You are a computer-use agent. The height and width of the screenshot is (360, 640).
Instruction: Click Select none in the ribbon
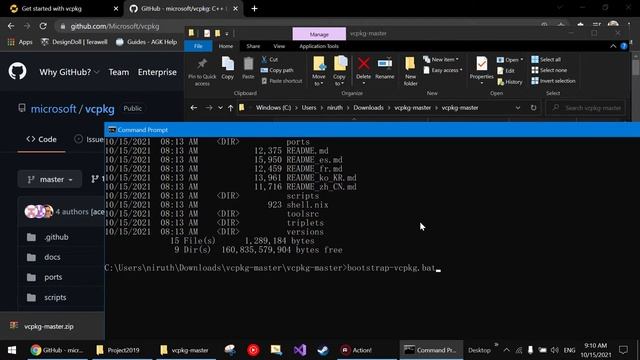(549, 70)
